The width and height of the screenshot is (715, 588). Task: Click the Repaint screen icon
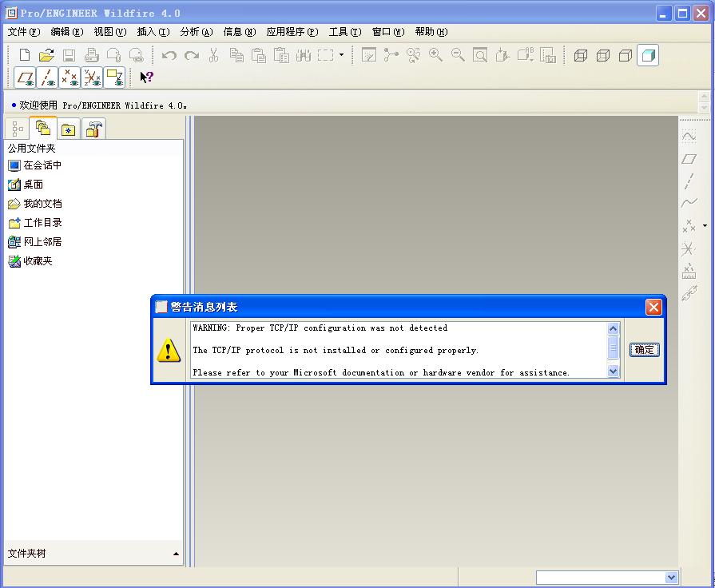pyautogui.click(x=369, y=55)
